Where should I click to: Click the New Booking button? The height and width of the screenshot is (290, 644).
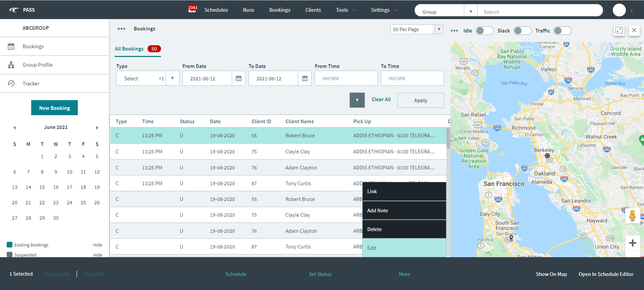(54, 108)
